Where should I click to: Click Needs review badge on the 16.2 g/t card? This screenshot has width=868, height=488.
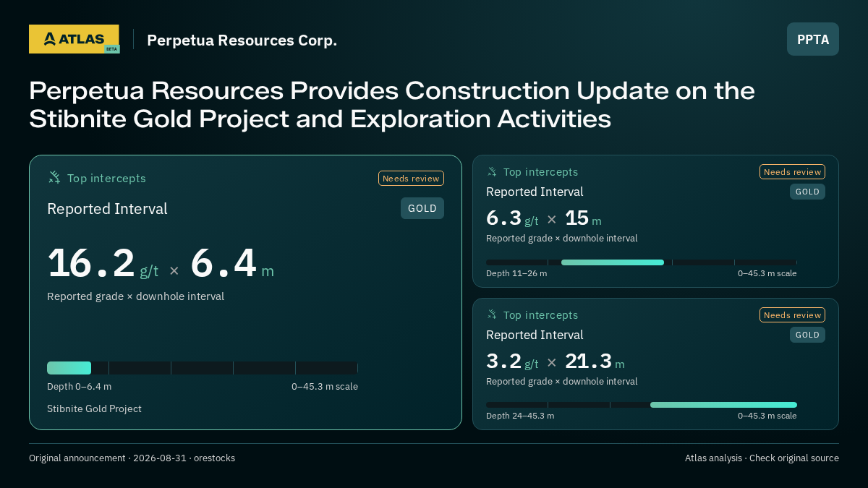(x=411, y=179)
